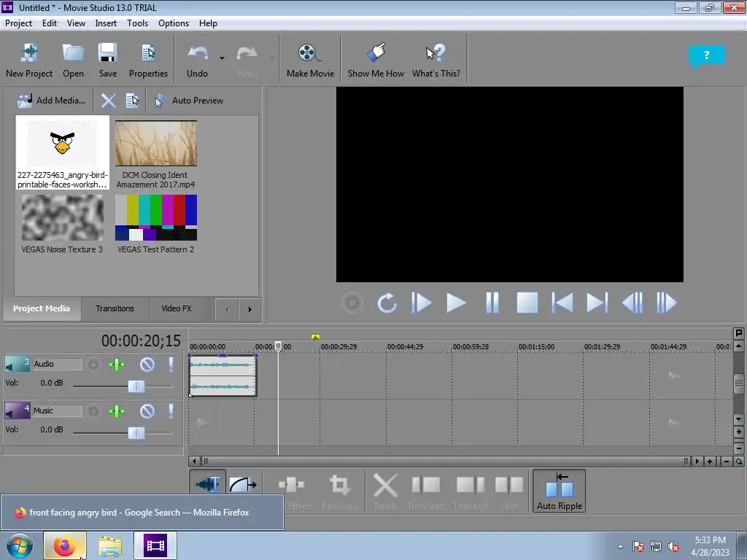Undo the last action
The height and width of the screenshot is (560, 747).
coord(197,60)
